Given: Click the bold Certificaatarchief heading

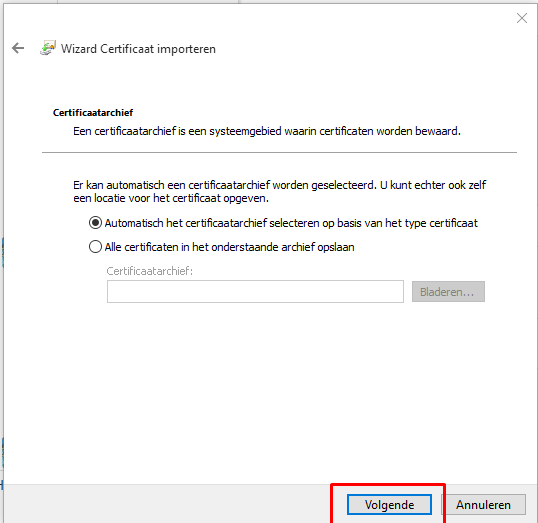Looking at the screenshot, I should pos(93,113).
